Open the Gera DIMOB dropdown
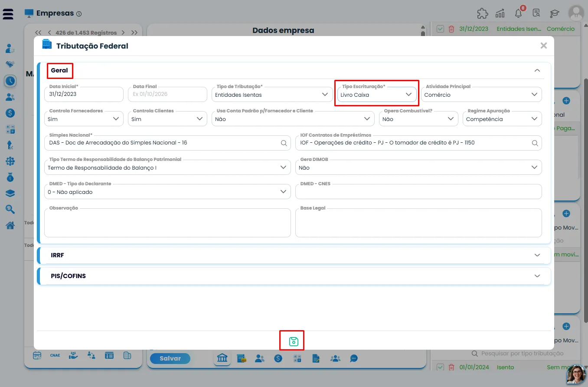 pyautogui.click(x=418, y=167)
